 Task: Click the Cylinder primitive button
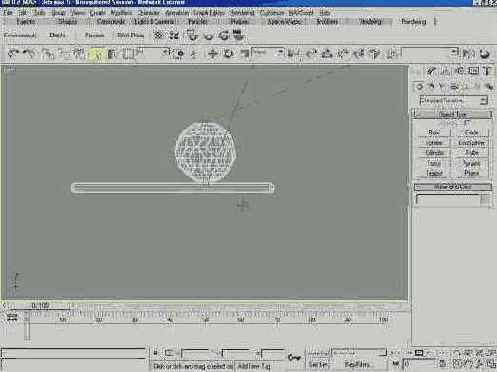point(434,153)
